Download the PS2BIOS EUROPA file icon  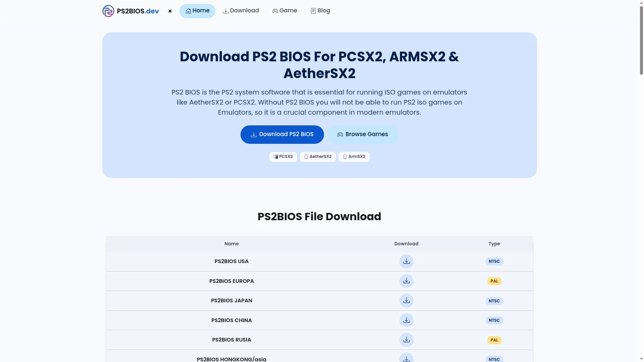(406, 281)
